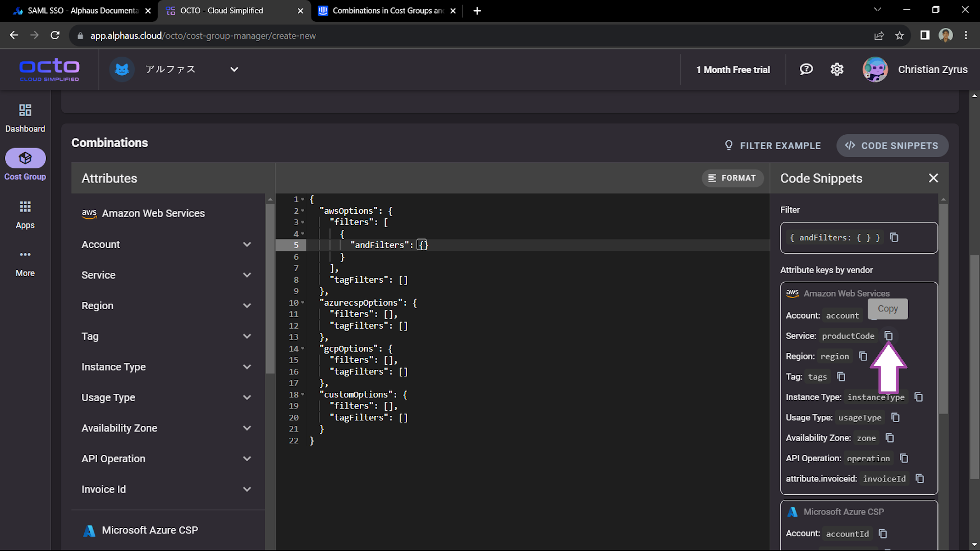Open the Cost Group sidebar item

[x=25, y=165]
